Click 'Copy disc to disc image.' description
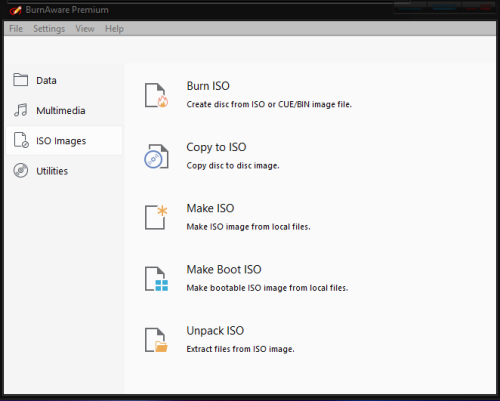The height and width of the screenshot is (401, 500). [233, 166]
